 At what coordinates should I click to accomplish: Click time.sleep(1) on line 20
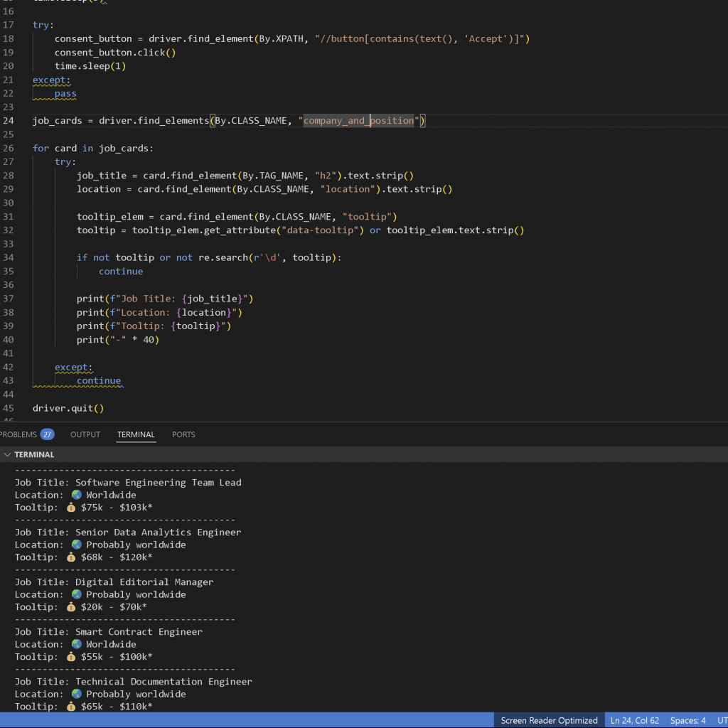tap(90, 66)
